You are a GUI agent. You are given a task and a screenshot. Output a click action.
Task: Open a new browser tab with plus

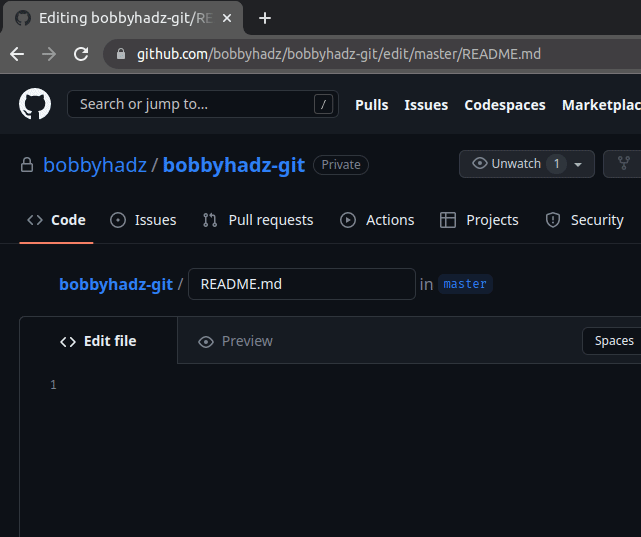(x=265, y=18)
